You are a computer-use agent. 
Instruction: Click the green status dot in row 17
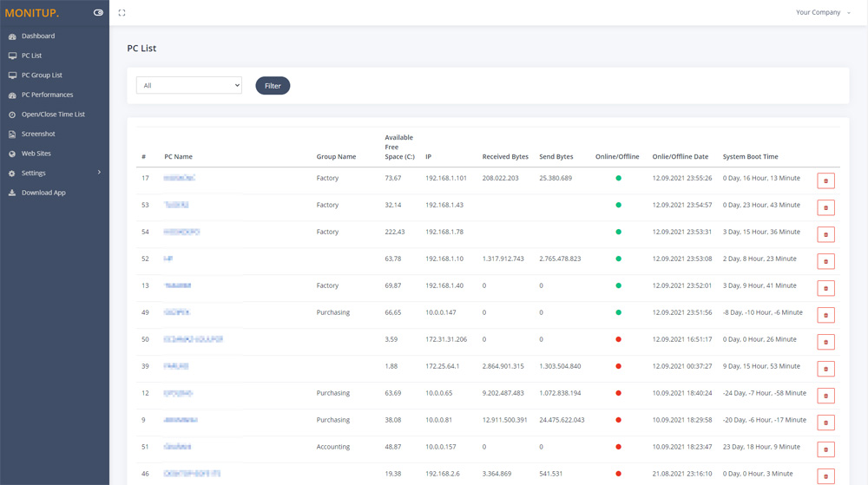click(x=618, y=178)
